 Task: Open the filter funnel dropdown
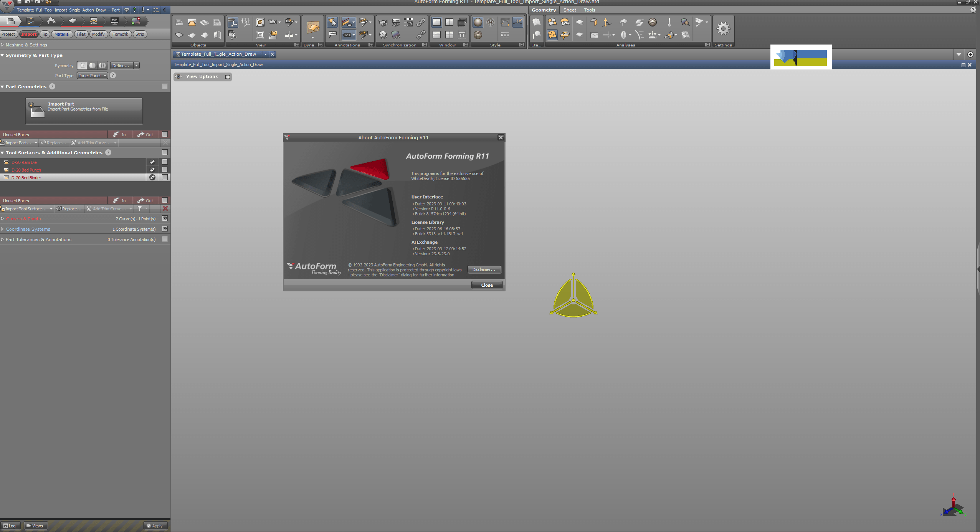142,208
